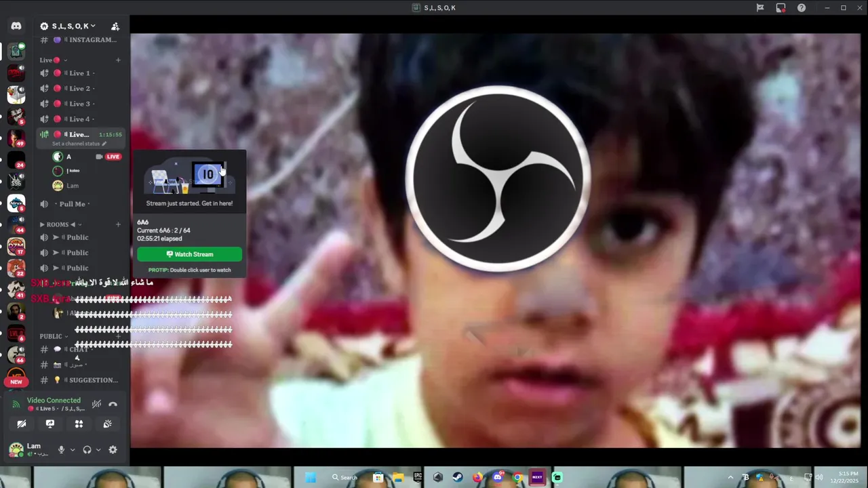The width and height of the screenshot is (868, 488).
Task: Join the Live 4 voice channel
Action: [80, 119]
